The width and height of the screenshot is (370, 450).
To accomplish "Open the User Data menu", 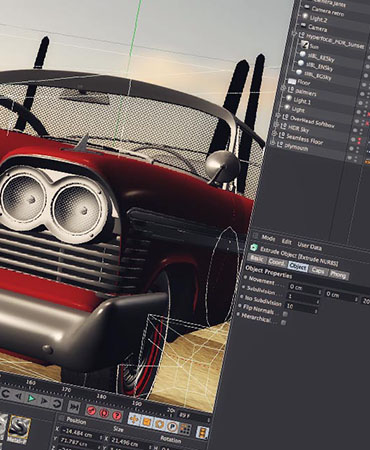I will tap(310, 246).
